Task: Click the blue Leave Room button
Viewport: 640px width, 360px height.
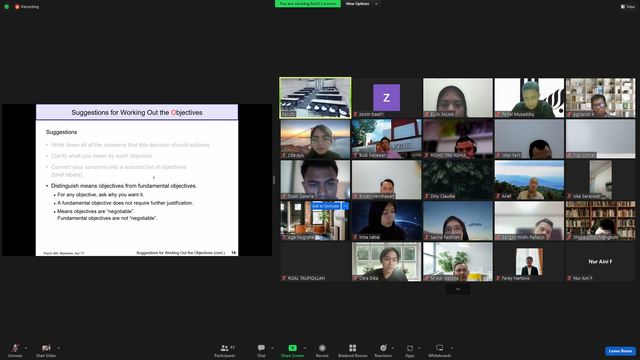Action: [620, 351]
